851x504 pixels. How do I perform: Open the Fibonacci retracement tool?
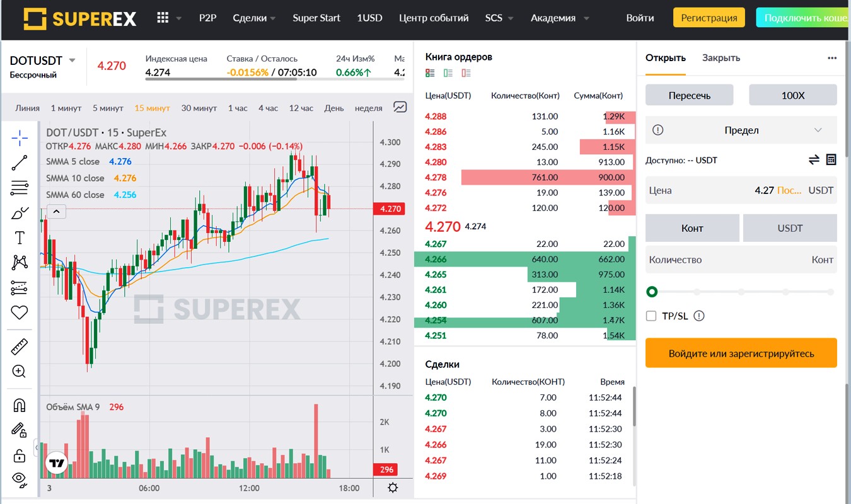[x=20, y=188]
